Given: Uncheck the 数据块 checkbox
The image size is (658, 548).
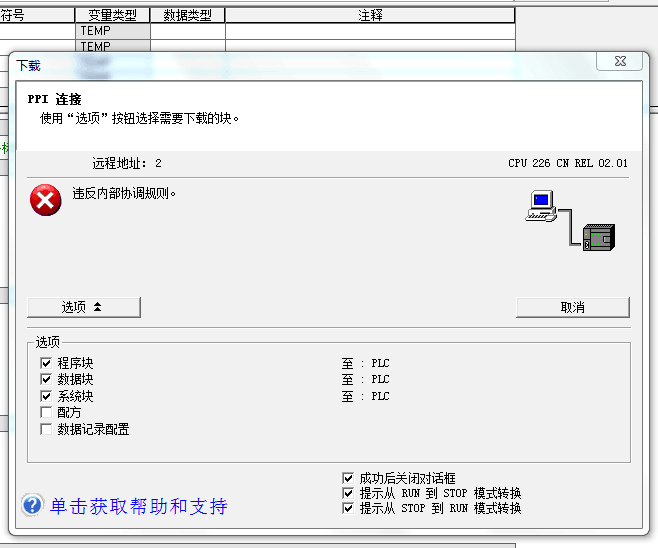Looking at the screenshot, I should point(46,380).
